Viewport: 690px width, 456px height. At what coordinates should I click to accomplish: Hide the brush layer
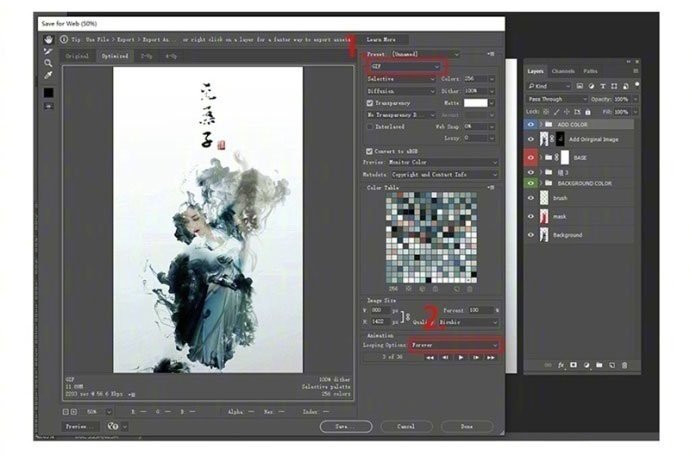[x=531, y=198]
